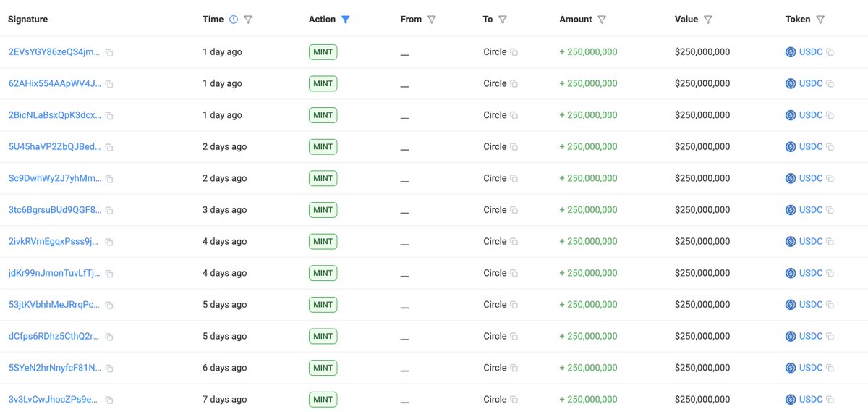Open the From column filter
This screenshot has height=412, width=868.
(x=432, y=20)
